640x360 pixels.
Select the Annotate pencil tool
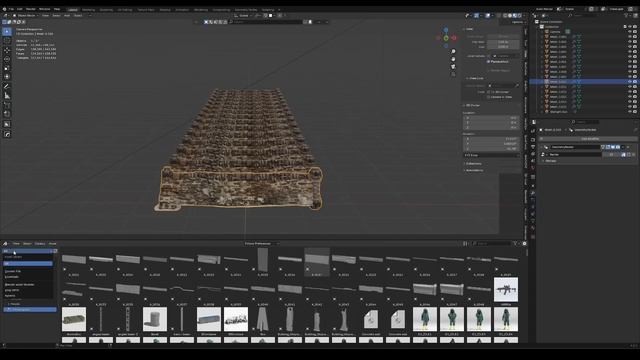tap(7, 87)
